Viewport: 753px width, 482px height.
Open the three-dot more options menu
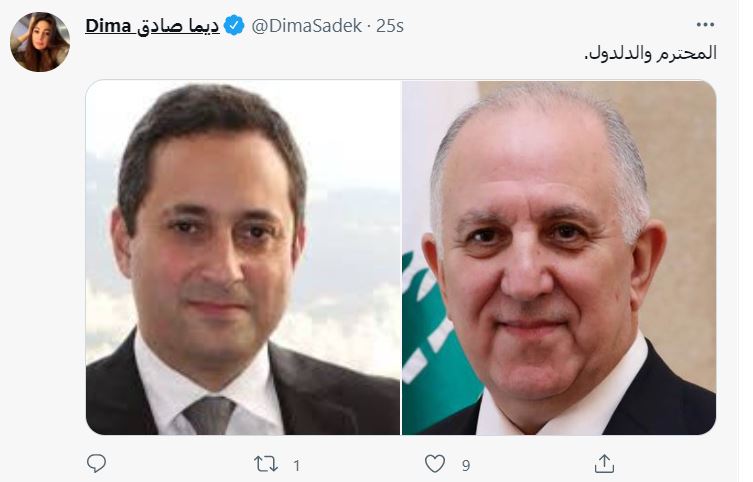tap(704, 24)
